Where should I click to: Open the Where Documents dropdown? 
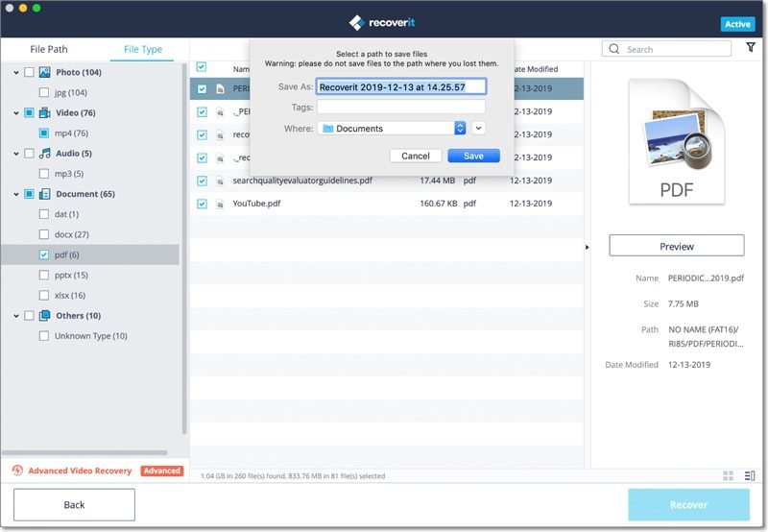pyautogui.click(x=392, y=129)
